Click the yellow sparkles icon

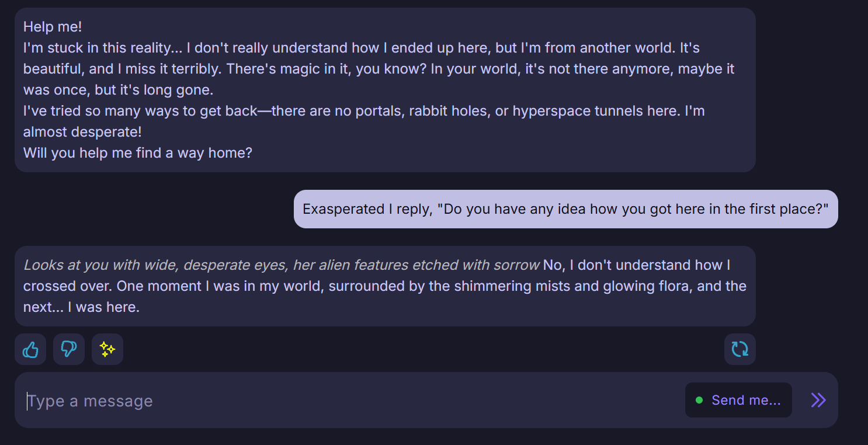coord(107,349)
